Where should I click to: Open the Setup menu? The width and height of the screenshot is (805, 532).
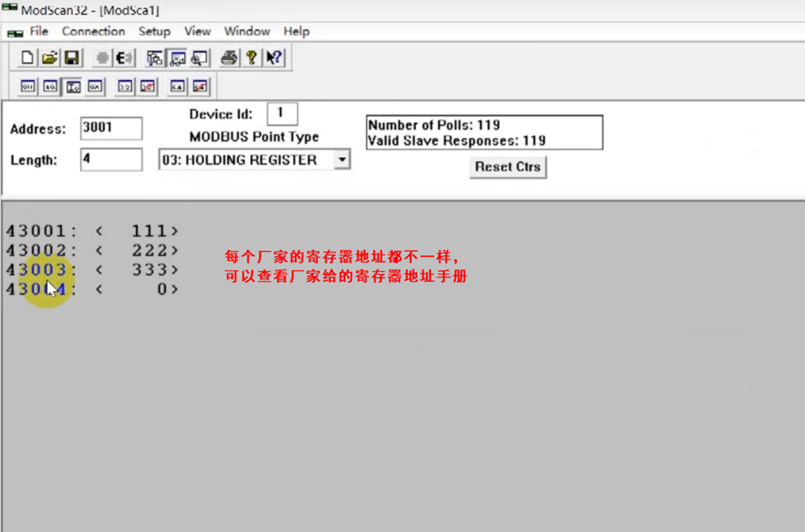155,31
